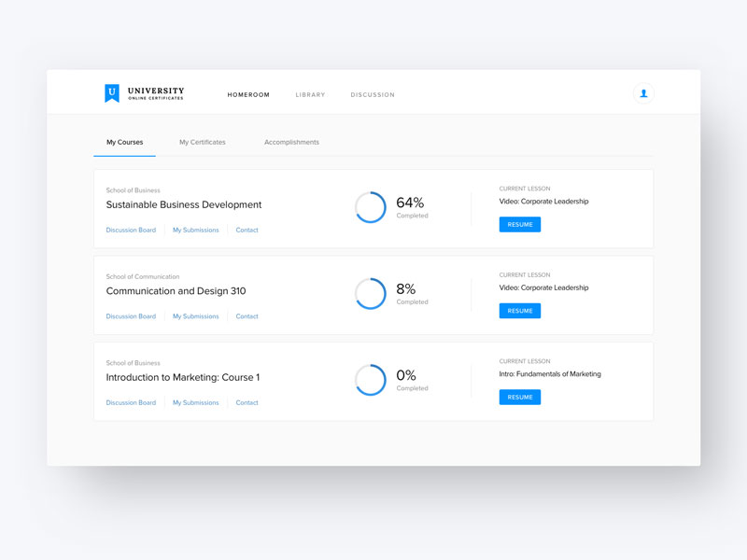
Task: Click the University Online Certificates wordmark
Action: click(x=156, y=93)
